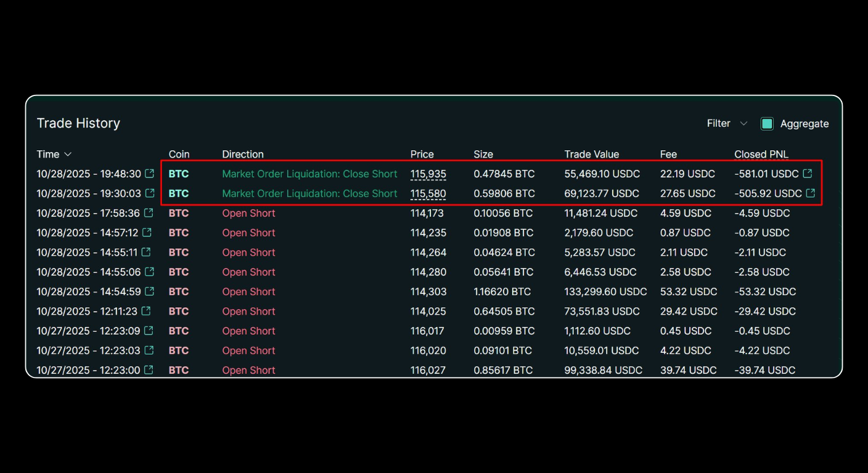Select the BTC coin label in the top row
Viewport: 868px width, 473px height.
[178, 174]
